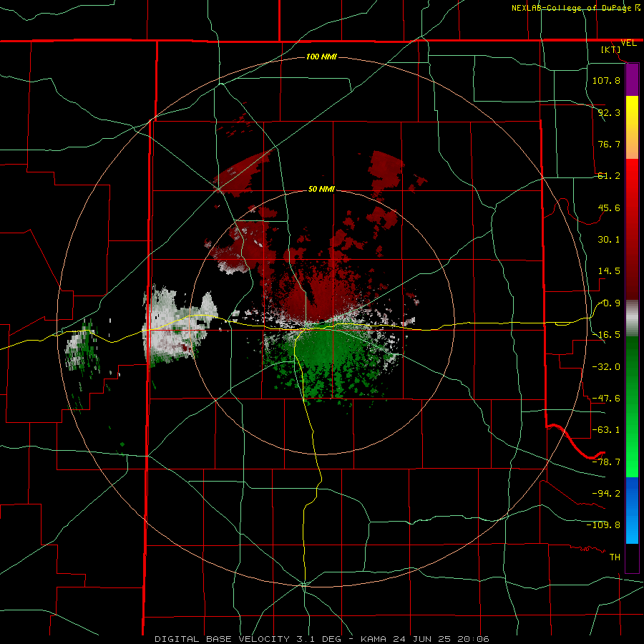Click the -94.2 velocity scale value

[606, 493]
